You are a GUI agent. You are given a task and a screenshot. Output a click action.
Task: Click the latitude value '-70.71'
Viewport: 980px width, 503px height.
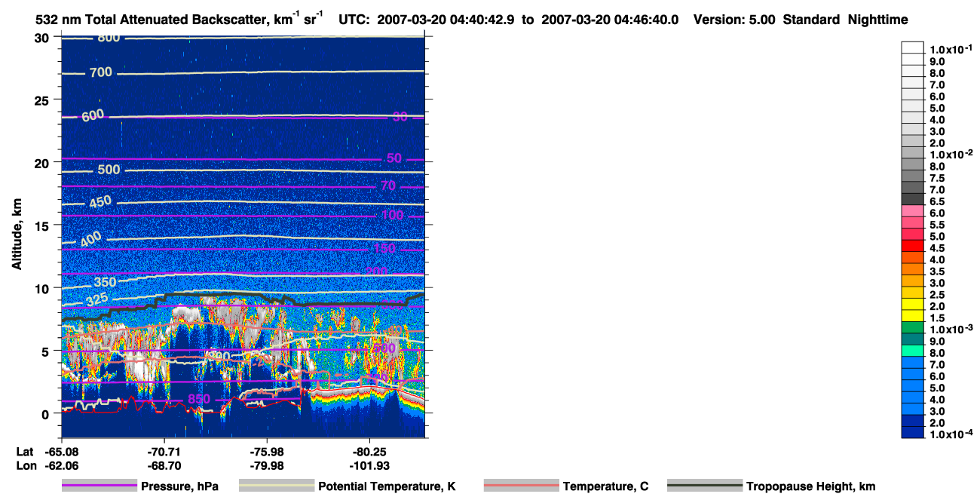click(x=164, y=452)
